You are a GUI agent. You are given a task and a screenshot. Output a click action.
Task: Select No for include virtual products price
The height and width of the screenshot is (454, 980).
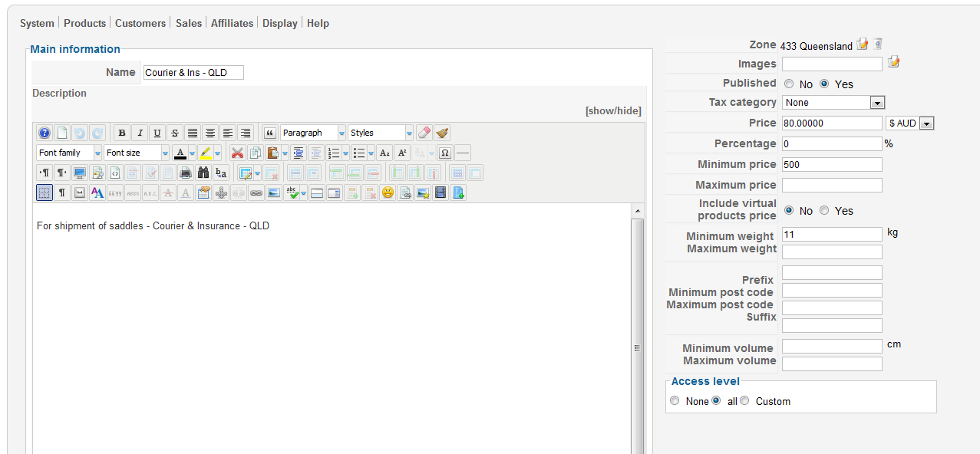[790, 210]
